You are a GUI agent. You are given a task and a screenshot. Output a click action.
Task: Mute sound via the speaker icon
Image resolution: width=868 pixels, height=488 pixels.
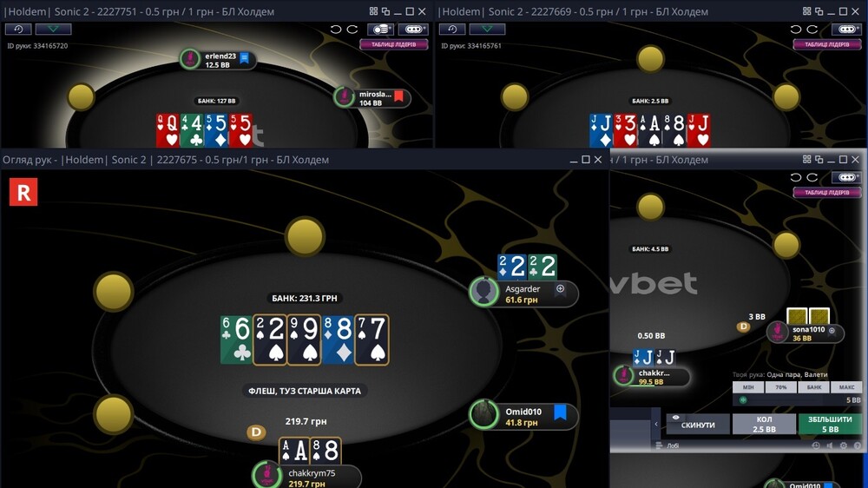829,445
